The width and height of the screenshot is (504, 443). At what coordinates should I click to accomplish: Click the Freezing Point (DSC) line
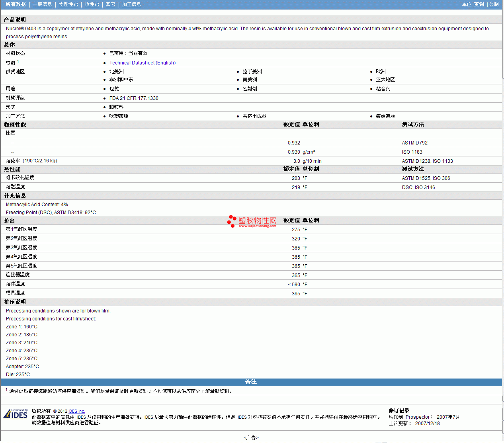51,213
